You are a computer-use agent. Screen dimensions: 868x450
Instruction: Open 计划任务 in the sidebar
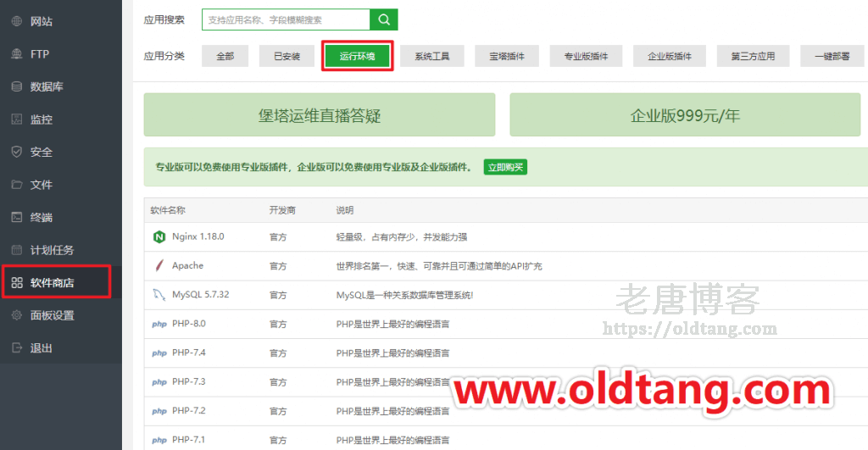point(53,250)
